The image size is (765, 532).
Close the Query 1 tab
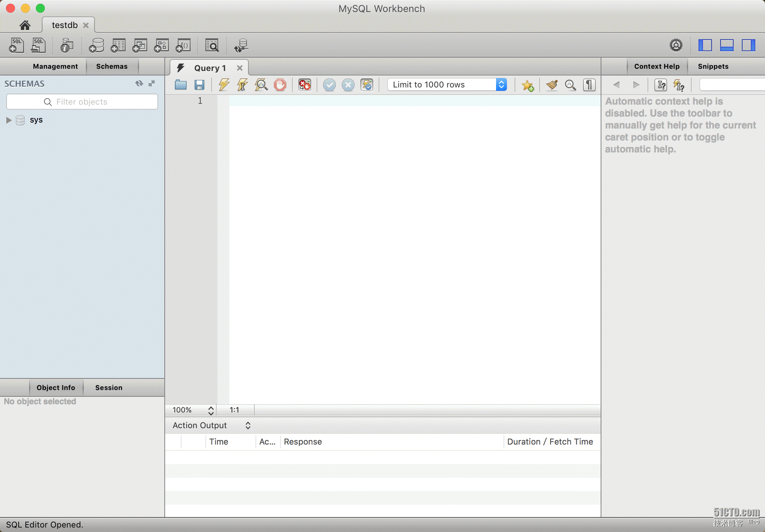pos(240,68)
